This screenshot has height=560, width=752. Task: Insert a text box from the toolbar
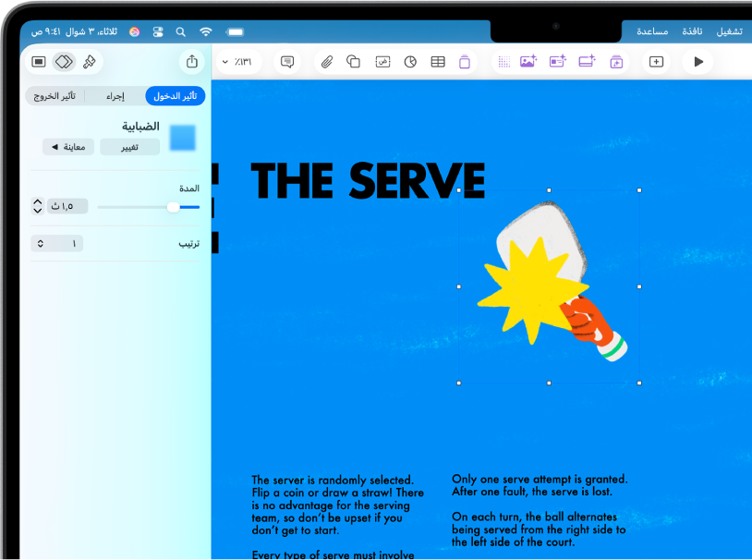point(382,61)
